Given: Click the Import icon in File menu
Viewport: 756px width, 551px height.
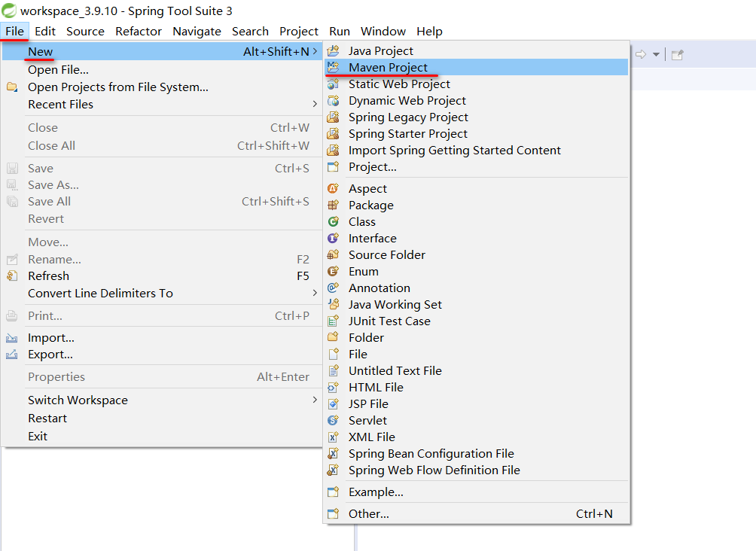Looking at the screenshot, I should pos(12,338).
